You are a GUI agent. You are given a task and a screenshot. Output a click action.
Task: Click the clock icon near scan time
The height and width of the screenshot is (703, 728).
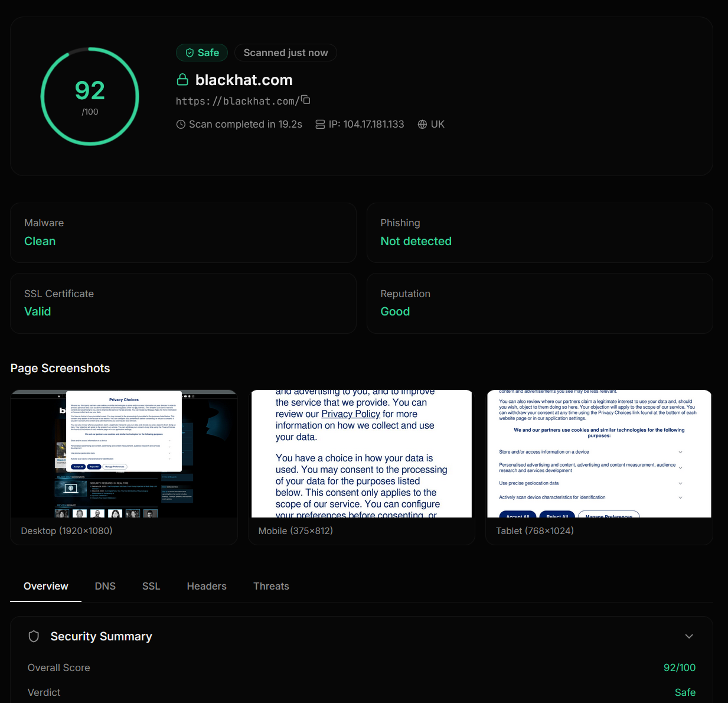click(181, 125)
